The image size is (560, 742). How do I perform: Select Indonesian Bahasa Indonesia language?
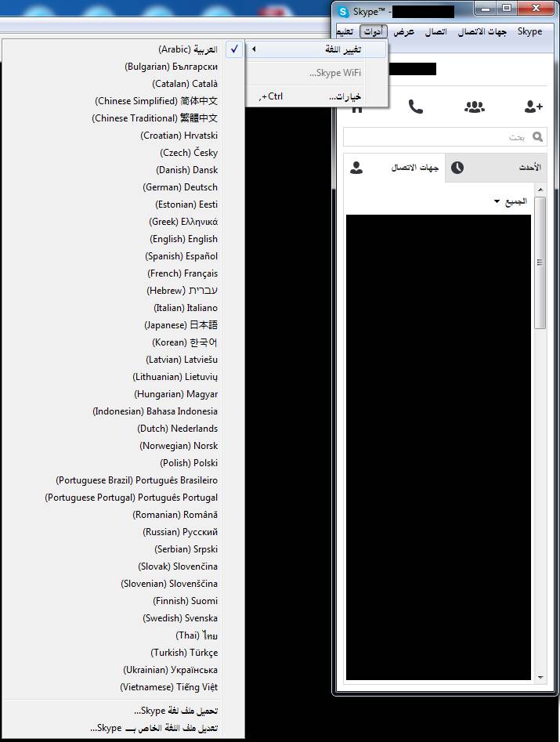[x=123, y=411]
